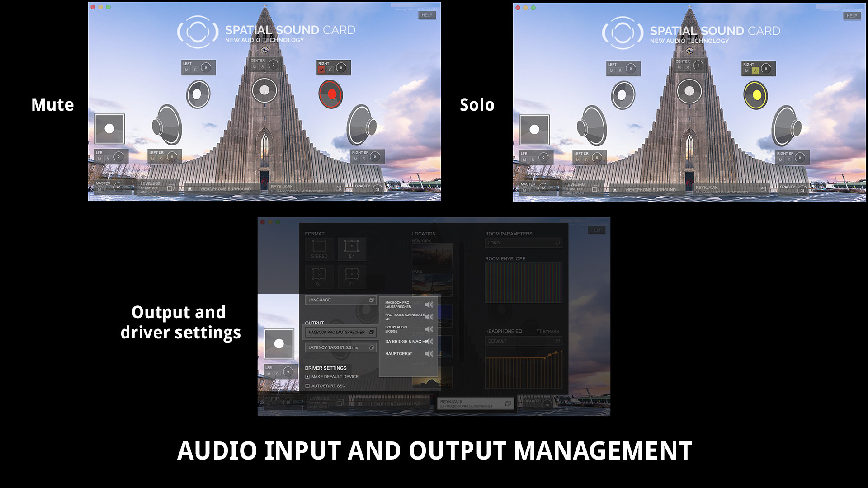Toggle MAKE DEFAULT DEVICE checkbox
This screenshot has height=488, width=868.
(x=307, y=376)
